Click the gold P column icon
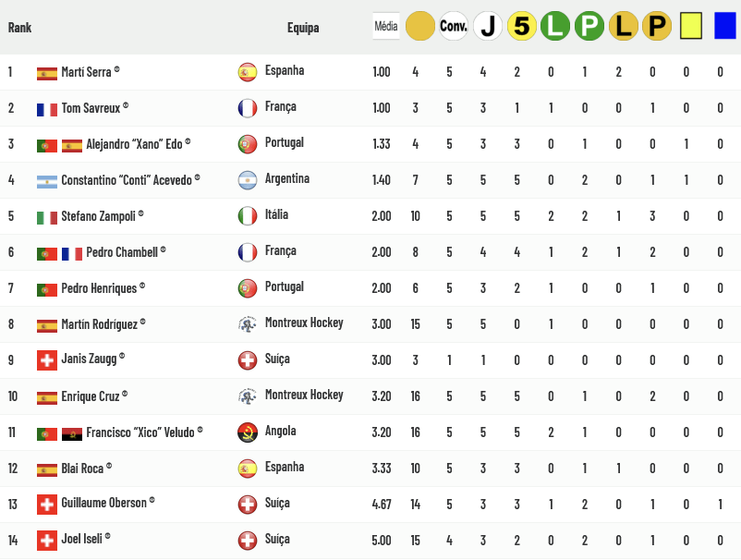This screenshot has width=741, height=560. pyautogui.click(x=656, y=26)
